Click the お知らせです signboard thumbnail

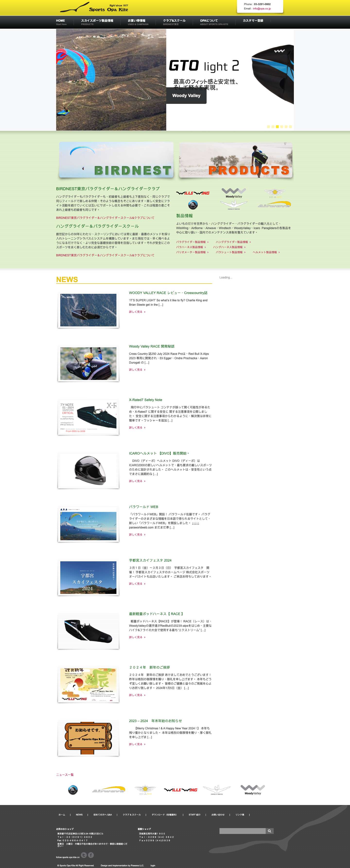(x=88, y=739)
